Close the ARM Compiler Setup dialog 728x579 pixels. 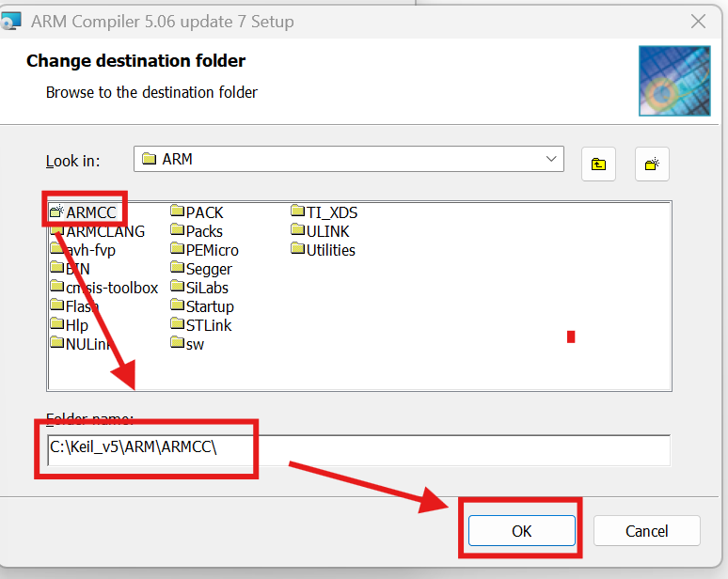coord(698,22)
